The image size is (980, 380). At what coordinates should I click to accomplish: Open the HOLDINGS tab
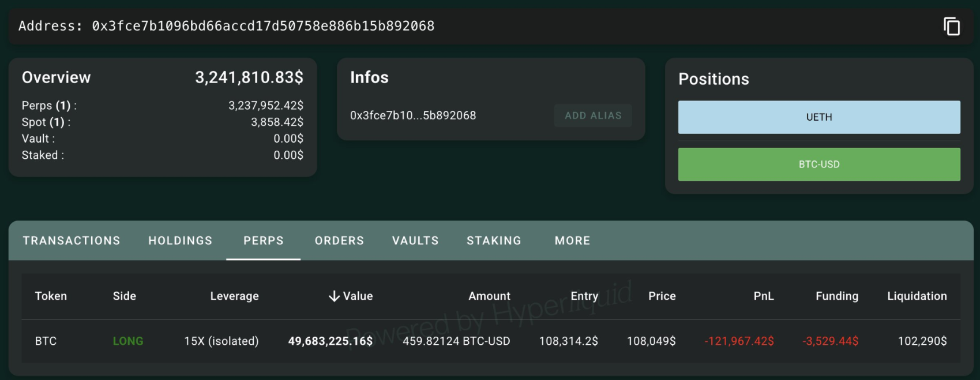point(179,240)
